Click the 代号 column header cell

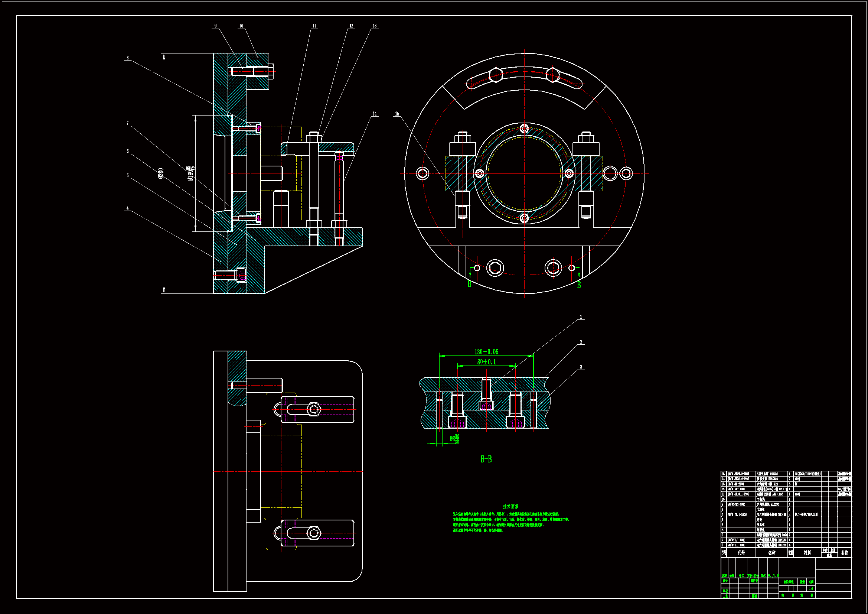(741, 553)
